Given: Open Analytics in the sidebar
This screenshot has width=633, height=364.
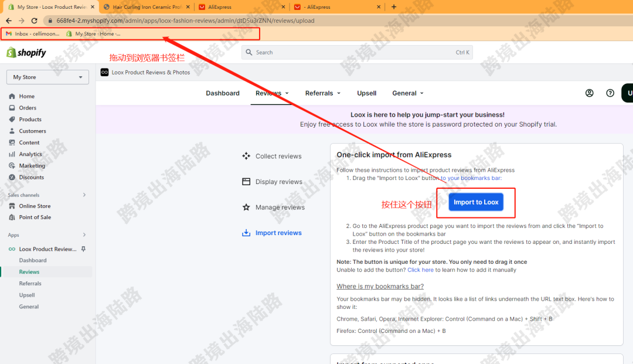Looking at the screenshot, I should click(30, 154).
